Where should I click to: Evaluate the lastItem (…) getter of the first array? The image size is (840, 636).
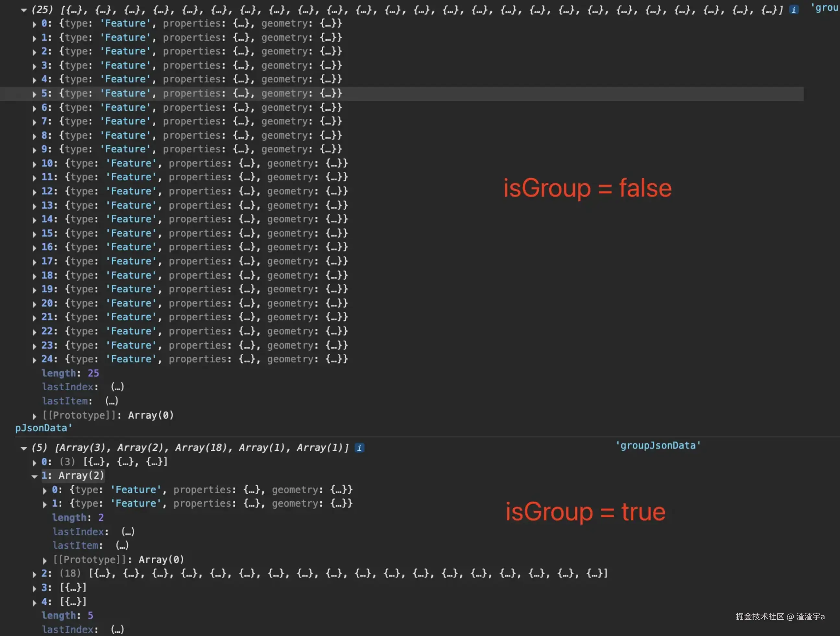point(112,401)
